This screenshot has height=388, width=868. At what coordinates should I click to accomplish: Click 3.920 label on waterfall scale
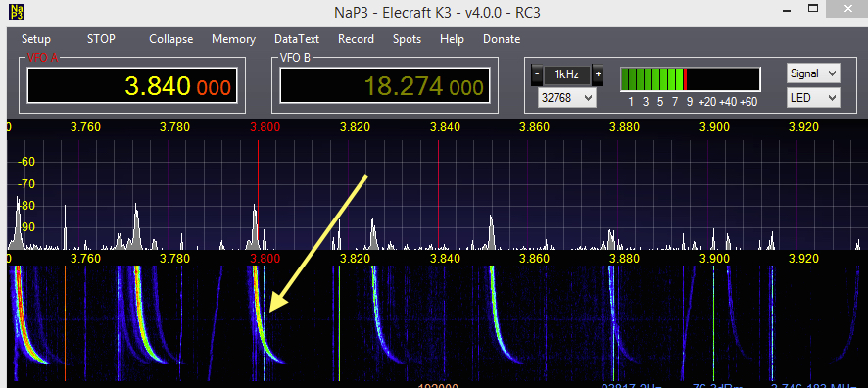point(803,258)
